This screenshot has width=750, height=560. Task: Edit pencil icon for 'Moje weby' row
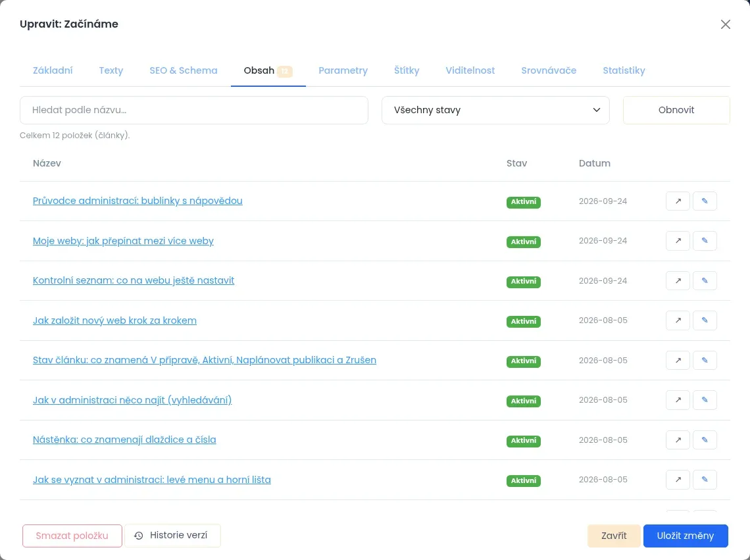point(705,241)
